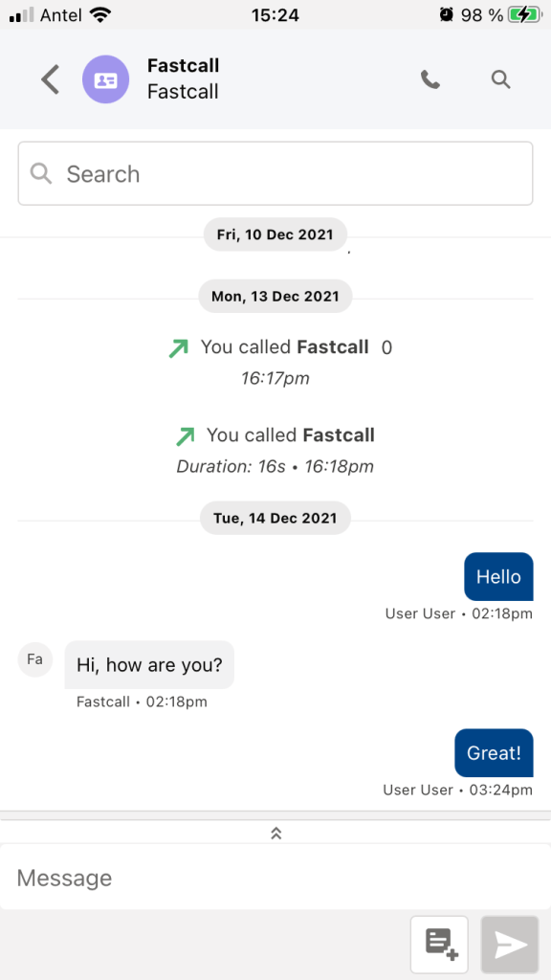
Task: Tap the Great! message bubble
Action: point(494,753)
